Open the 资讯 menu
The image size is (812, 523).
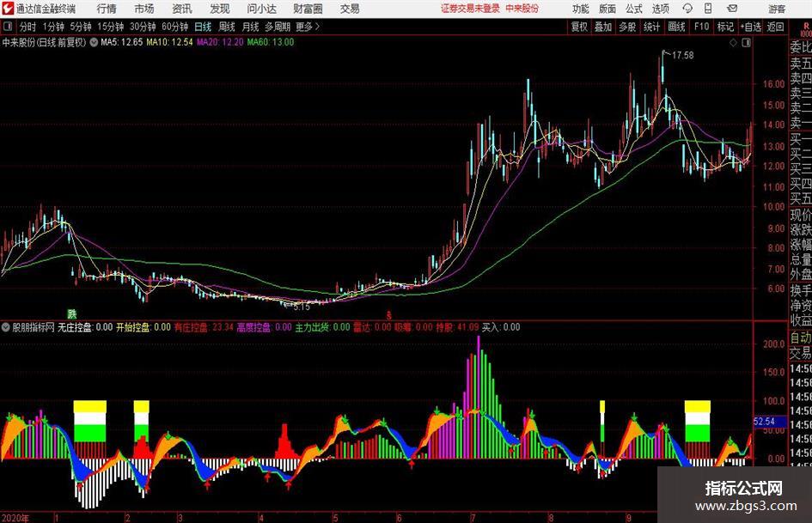click(182, 9)
